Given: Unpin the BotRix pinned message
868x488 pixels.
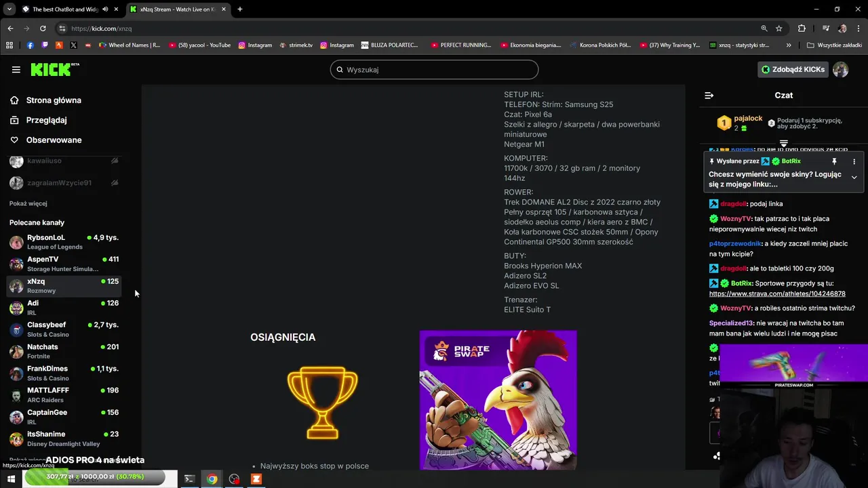Looking at the screenshot, I should 834,161.
